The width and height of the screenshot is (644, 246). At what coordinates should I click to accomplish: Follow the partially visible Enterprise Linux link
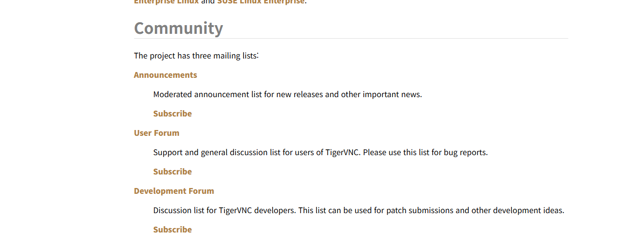point(166,1)
